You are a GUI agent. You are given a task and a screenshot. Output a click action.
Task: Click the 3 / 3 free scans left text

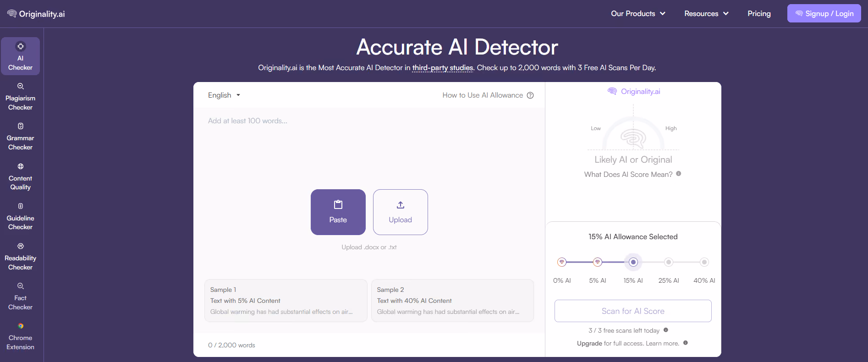(x=624, y=330)
